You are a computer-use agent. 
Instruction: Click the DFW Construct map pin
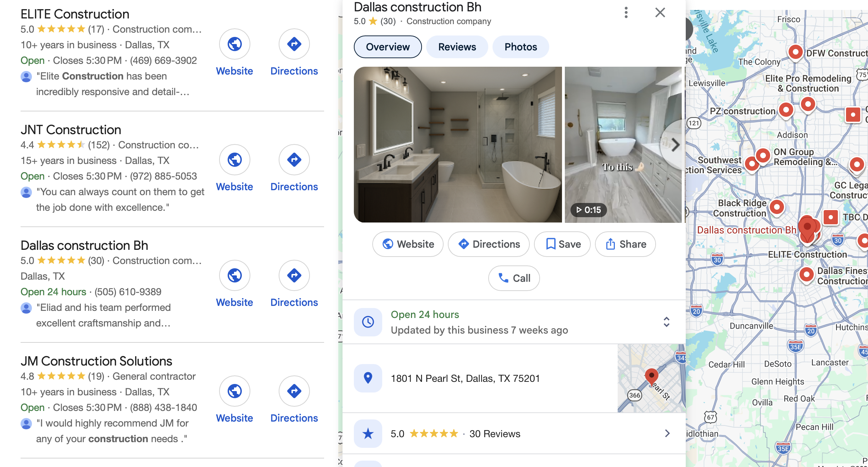point(796,52)
